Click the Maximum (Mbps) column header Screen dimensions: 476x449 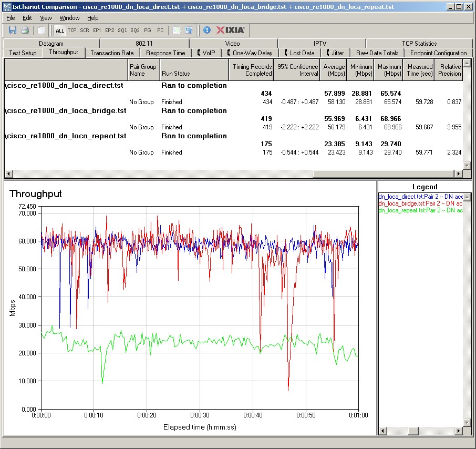[x=388, y=70]
